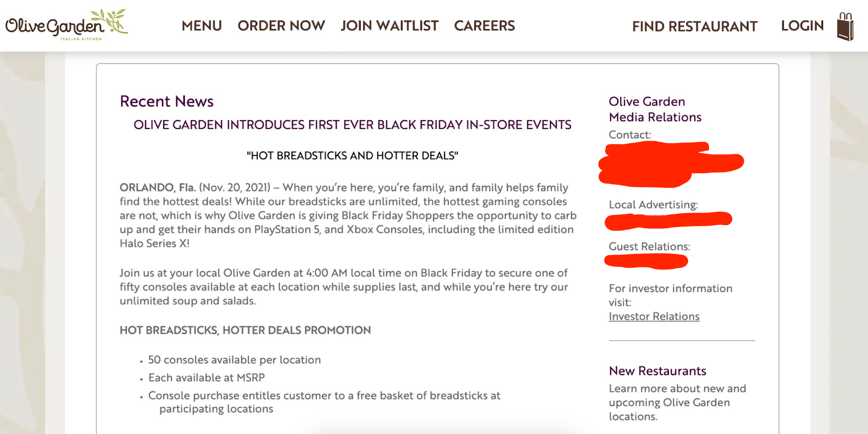Click the redacted Guest Relations contact
Viewport: 868px width, 434px height.
[x=646, y=261]
